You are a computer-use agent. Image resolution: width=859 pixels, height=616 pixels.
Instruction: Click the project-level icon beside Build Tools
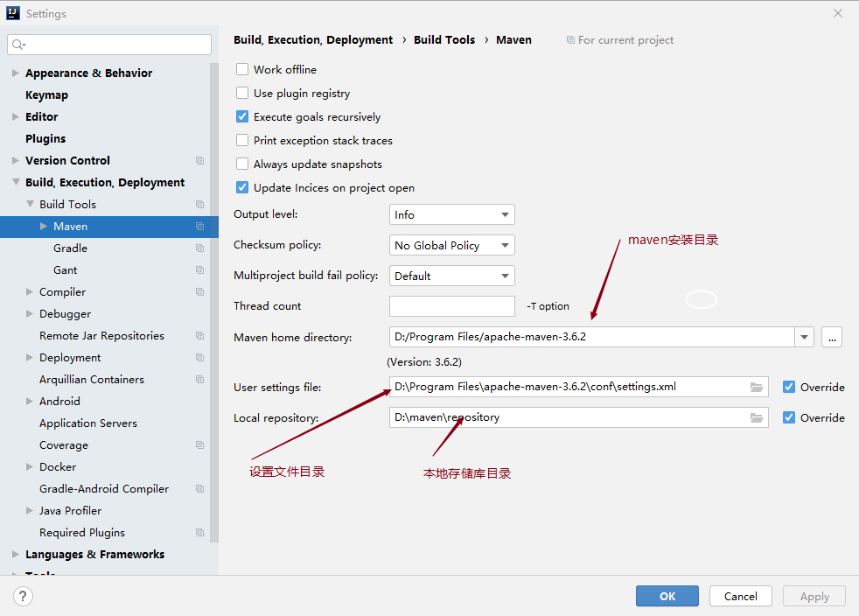click(200, 205)
